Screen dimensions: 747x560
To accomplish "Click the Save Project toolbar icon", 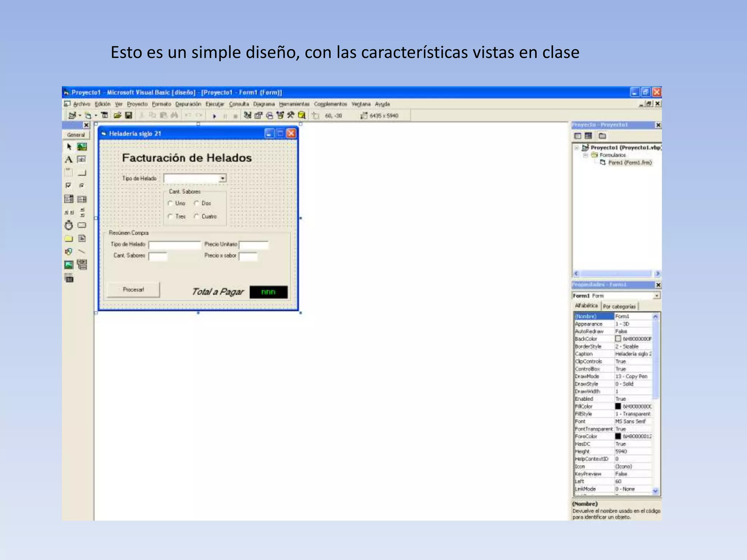I will [x=128, y=116].
